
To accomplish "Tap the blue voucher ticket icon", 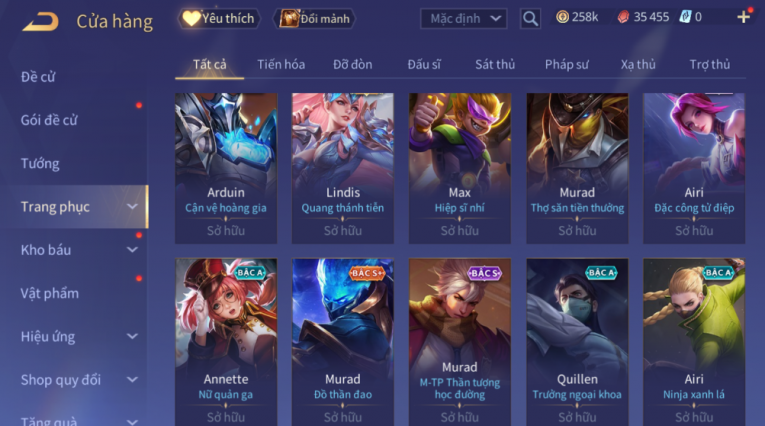I will pyautogui.click(x=685, y=18).
